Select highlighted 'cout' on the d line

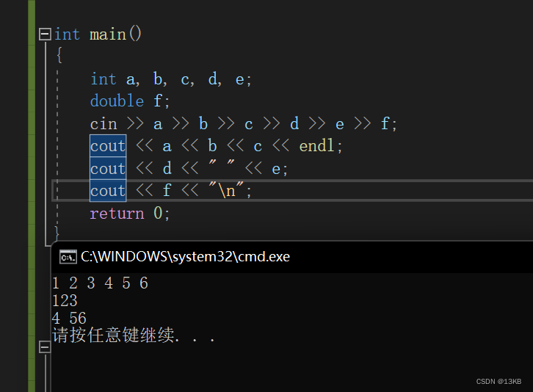tap(108, 168)
